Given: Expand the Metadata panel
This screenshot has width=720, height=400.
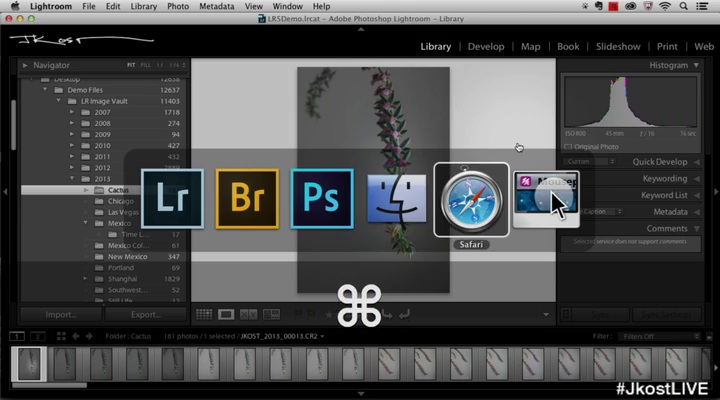Looking at the screenshot, I should 697,212.
